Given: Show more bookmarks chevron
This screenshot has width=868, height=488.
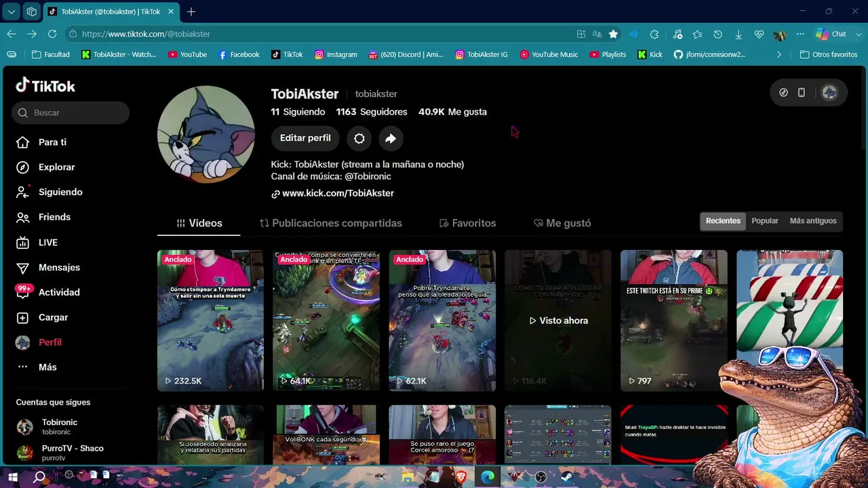Looking at the screenshot, I should 778,54.
